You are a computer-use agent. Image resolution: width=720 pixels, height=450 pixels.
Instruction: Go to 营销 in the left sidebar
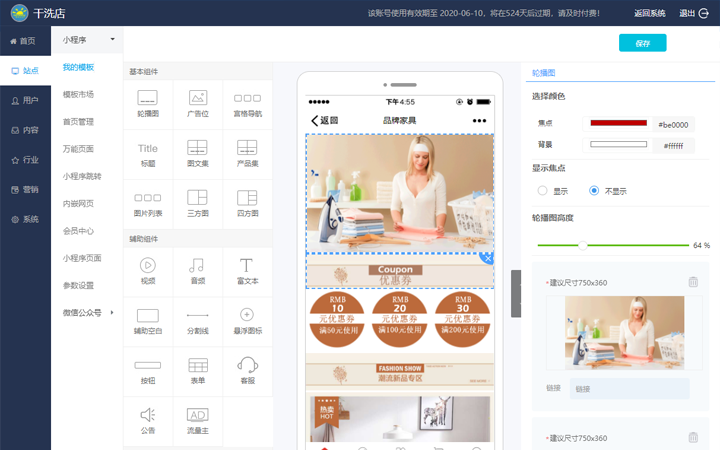(x=25, y=189)
